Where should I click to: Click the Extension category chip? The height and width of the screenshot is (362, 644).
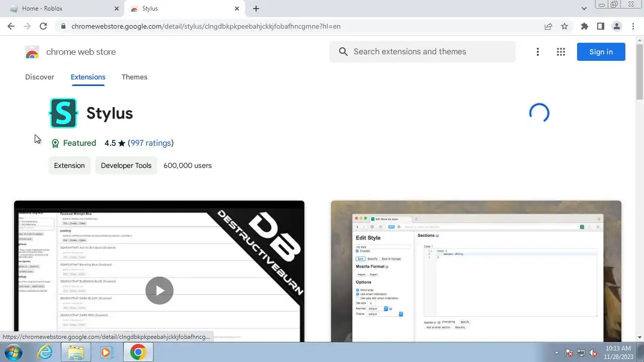click(69, 165)
